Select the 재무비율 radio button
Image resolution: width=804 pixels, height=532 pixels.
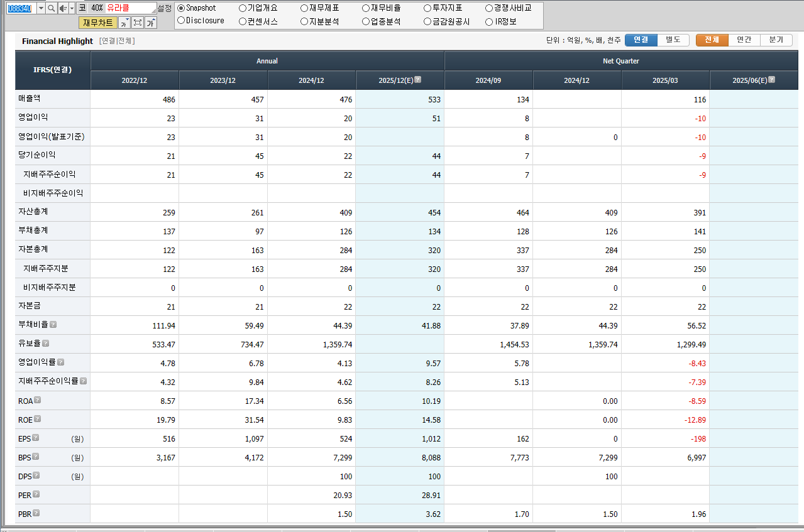[366, 8]
